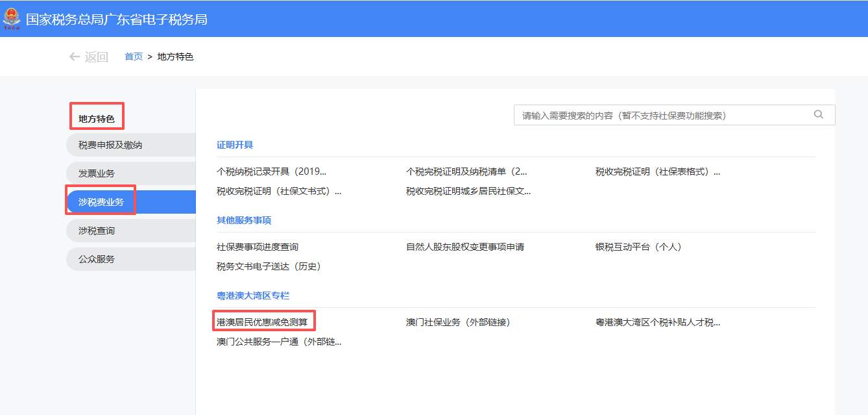Image resolution: width=868 pixels, height=415 pixels.
Task: Open the 税费申报及缴纳 sidebar tab
Action: tap(110, 145)
